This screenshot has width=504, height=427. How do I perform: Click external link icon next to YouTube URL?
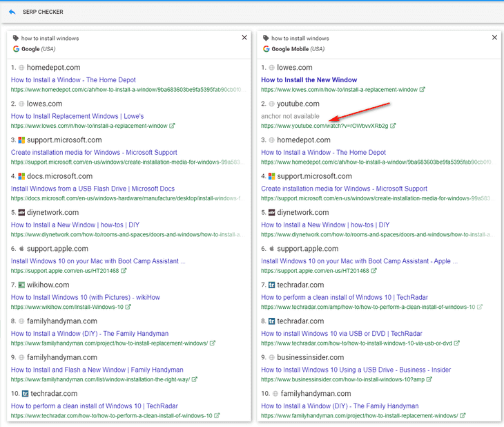[394, 126]
